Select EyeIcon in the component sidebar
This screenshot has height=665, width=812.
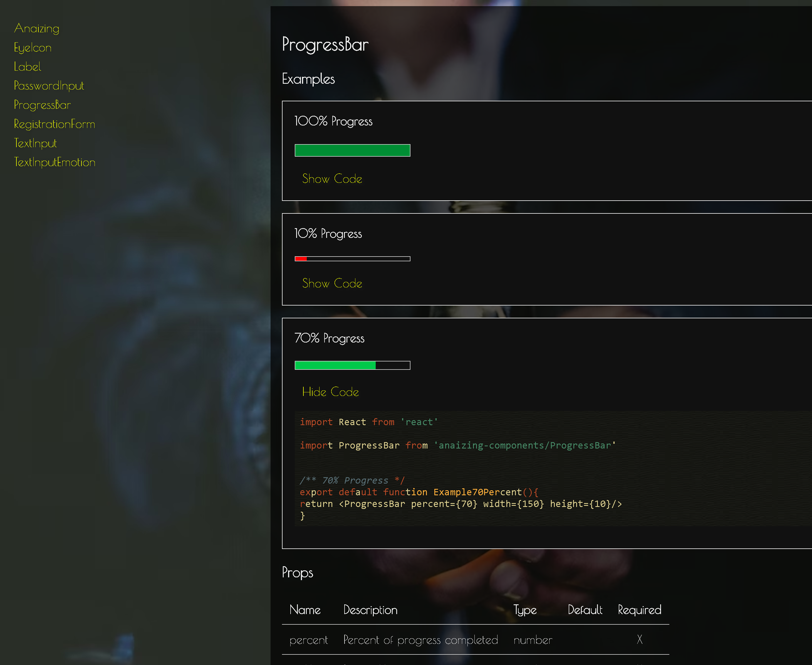click(33, 48)
